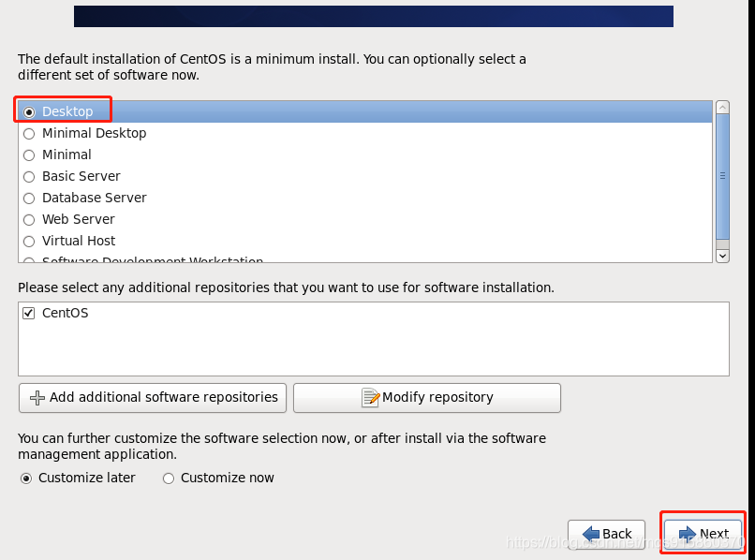Click the plus icon on Add repositories button
The height and width of the screenshot is (560, 755).
point(37,398)
